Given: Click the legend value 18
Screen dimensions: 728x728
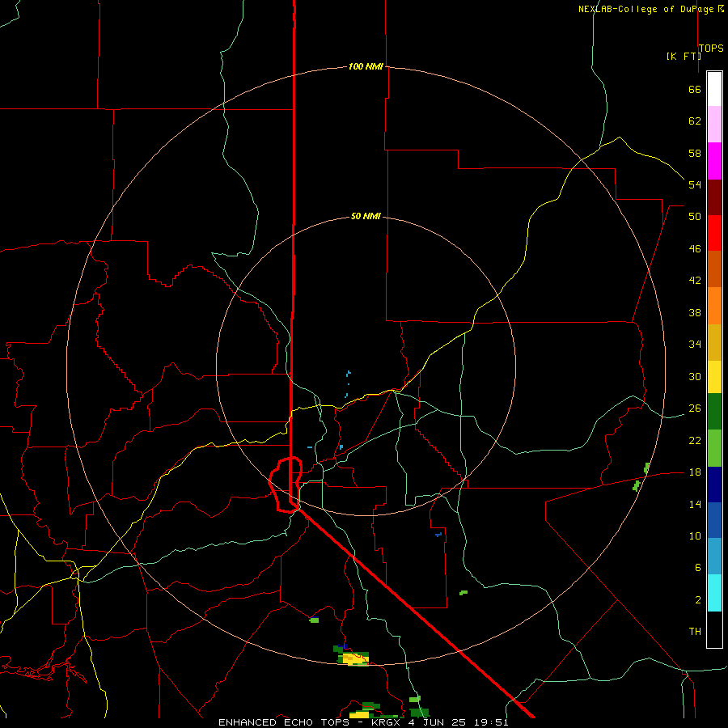Looking at the screenshot, I should click(695, 472).
